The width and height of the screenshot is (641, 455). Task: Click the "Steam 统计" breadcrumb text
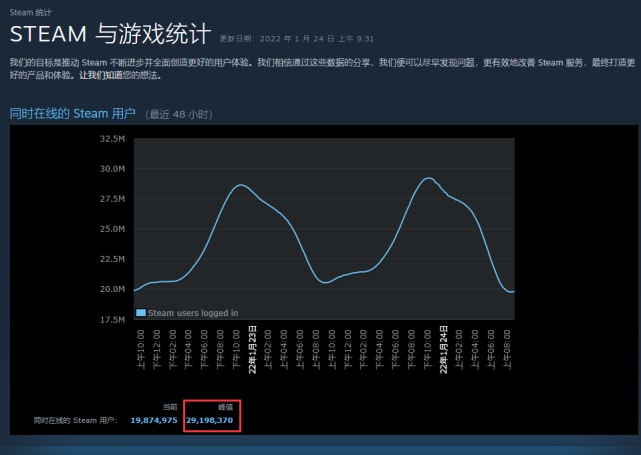point(31,13)
